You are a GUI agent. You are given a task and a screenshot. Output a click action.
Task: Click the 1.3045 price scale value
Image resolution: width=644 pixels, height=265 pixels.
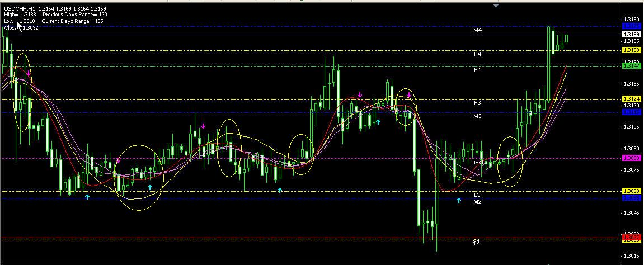631,213
